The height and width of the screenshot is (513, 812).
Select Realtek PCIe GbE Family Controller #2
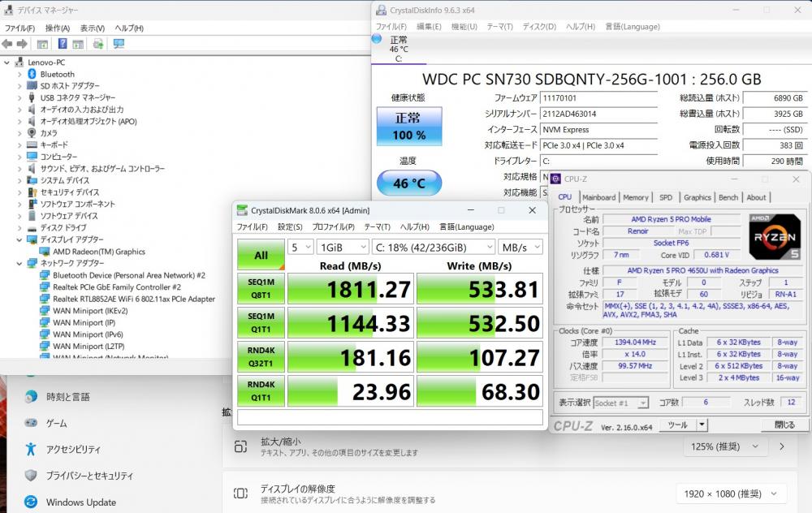click(x=116, y=287)
